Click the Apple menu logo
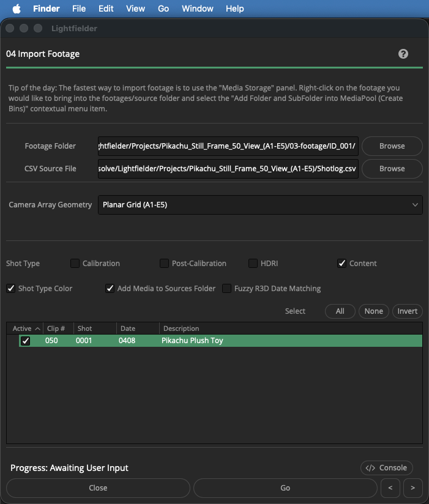Viewport: 429px width, 504px height. [x=17, y=9]
